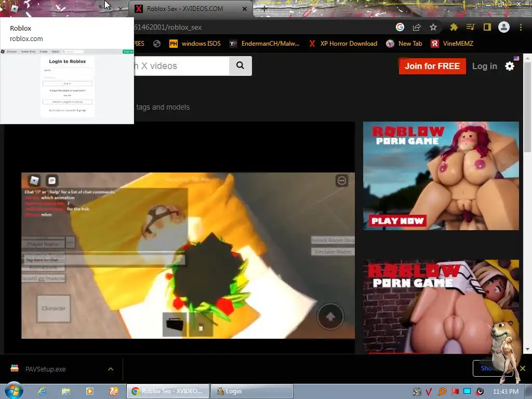
Task: Click the Player Name field in video
Action: point(43,244)
